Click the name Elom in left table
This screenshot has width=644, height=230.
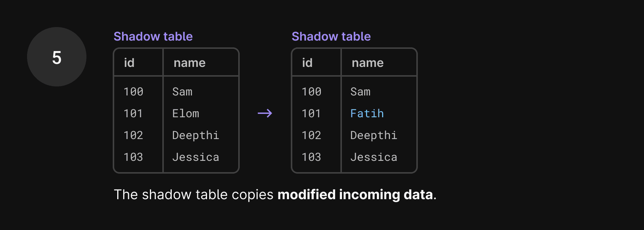coord(186,113)
